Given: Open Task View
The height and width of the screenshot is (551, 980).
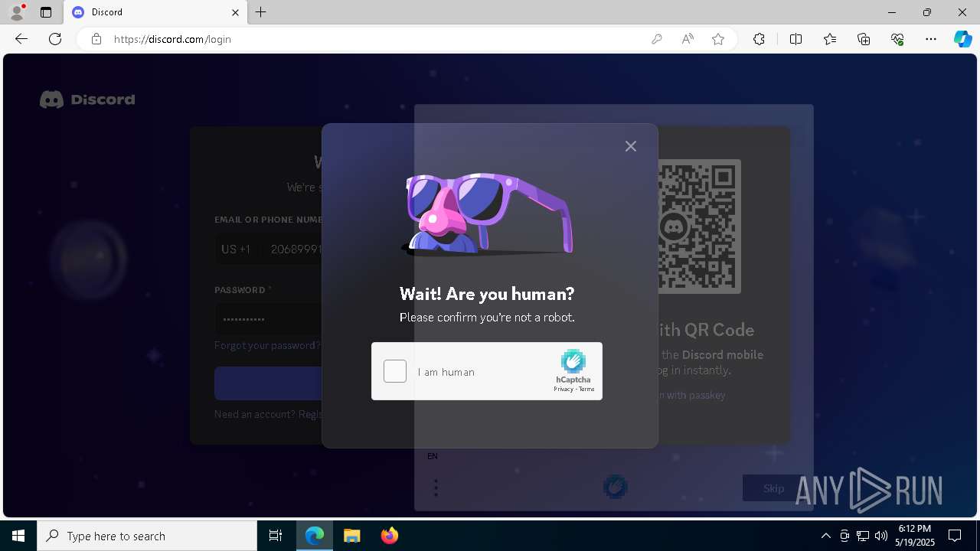Looking at the screenshot, I should pos(276,536).
